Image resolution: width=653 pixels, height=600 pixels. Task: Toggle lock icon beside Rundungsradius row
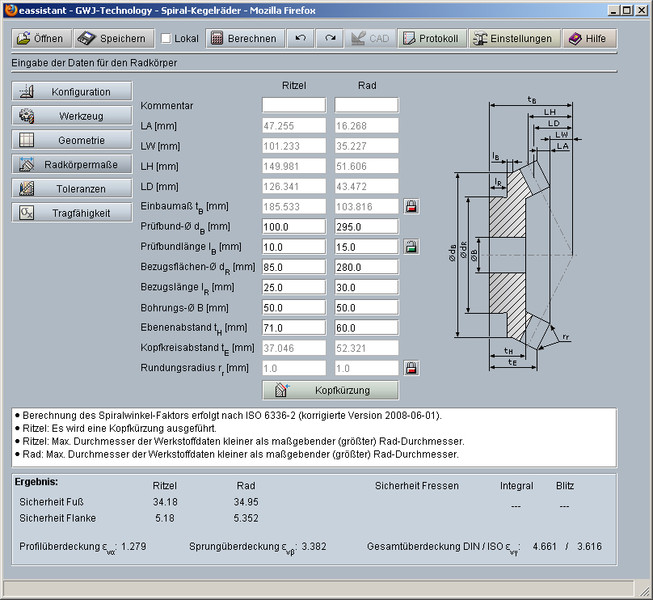pos(410,368)
